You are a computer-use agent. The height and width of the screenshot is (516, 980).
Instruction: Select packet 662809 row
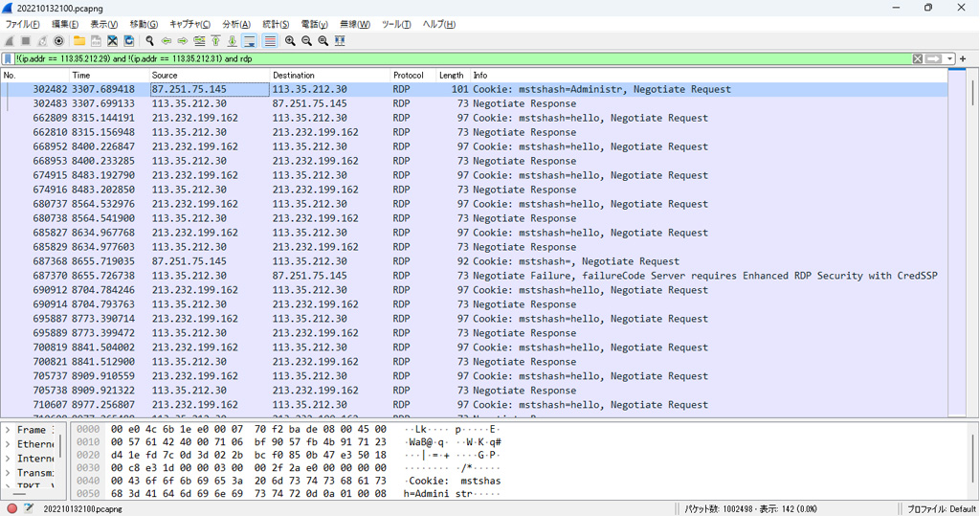[x=475, y=118]
